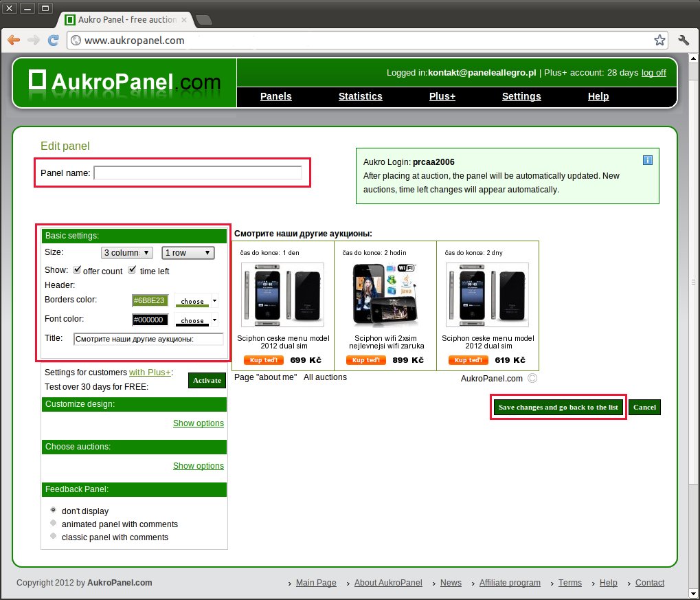Open the Statistics menu
The image size is (700, 600).
click(360, 96)
